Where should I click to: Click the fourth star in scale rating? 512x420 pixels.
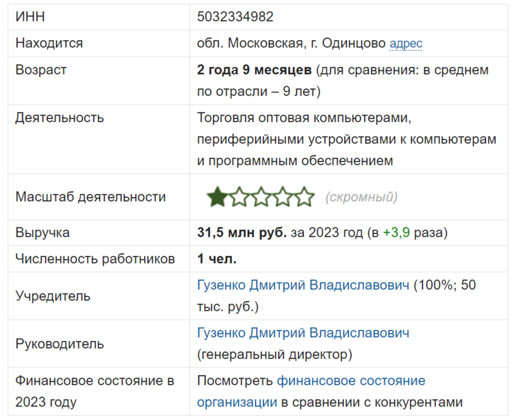pyautogui.click(x=283, y=197)
